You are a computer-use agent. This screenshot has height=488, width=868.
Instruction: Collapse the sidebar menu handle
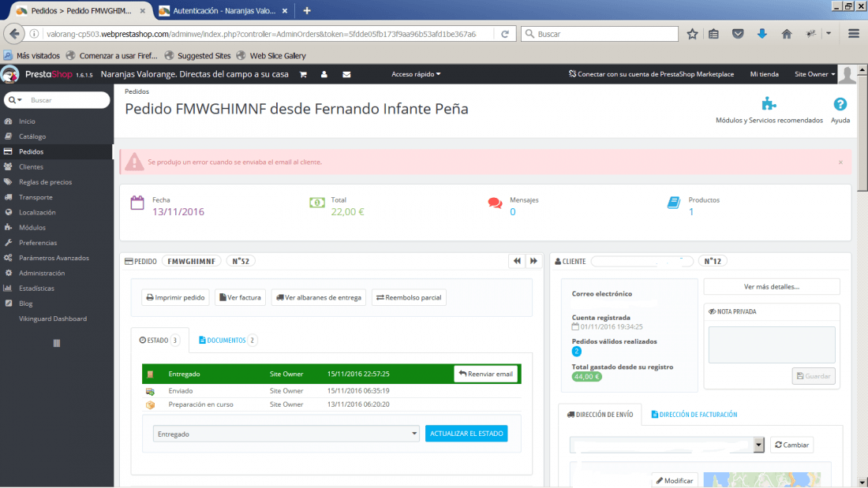pyautogui.click(x=57, y=343)
